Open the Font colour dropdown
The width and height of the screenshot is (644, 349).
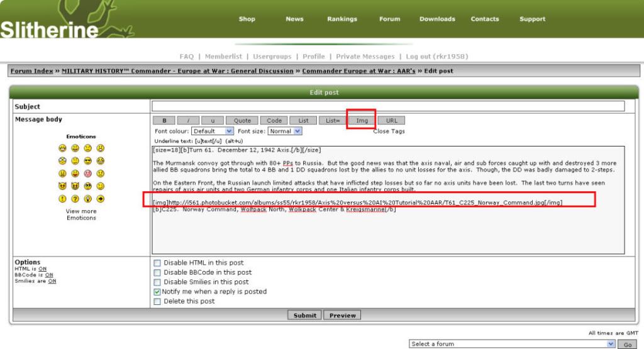213,131
